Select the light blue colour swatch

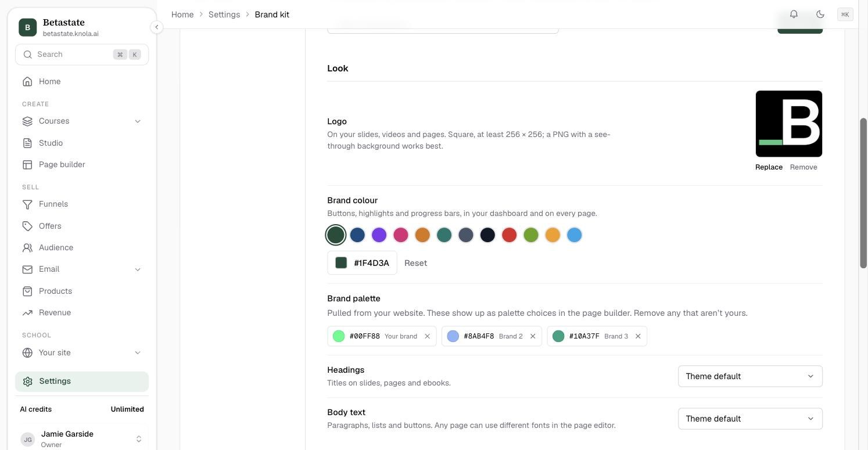pyautogui.click(x=575, y=235)
